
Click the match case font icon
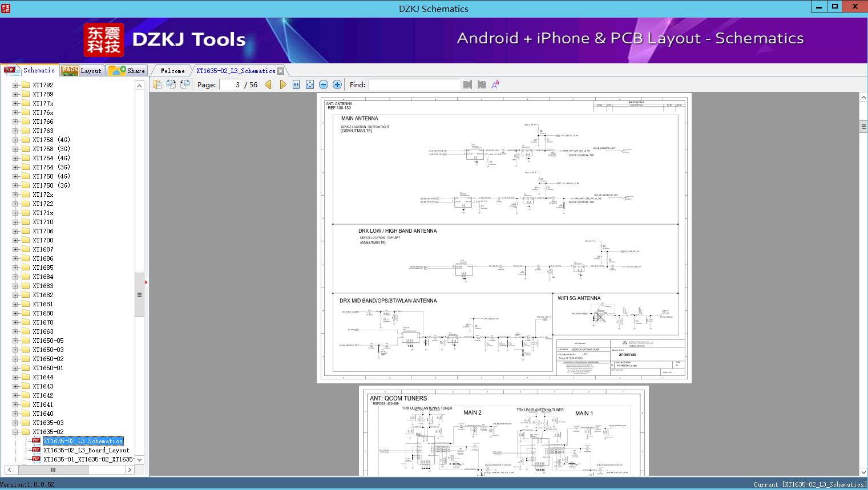(x=495, y=84)
